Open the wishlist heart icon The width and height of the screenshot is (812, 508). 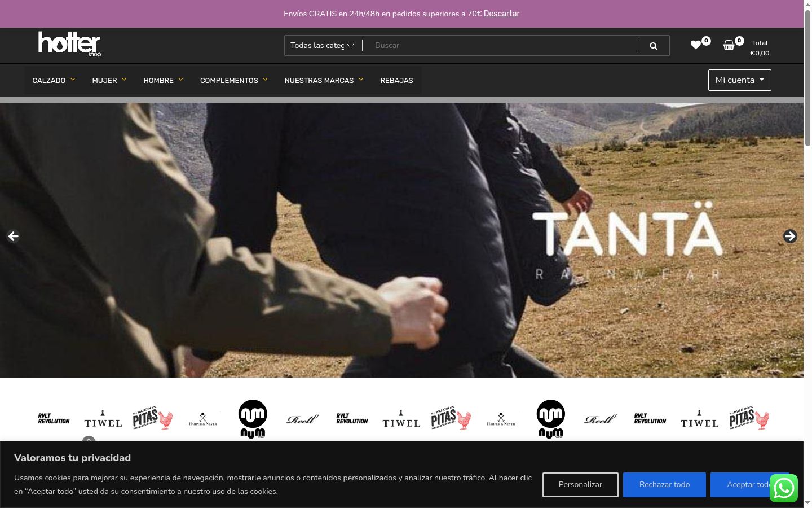(696, 45)
